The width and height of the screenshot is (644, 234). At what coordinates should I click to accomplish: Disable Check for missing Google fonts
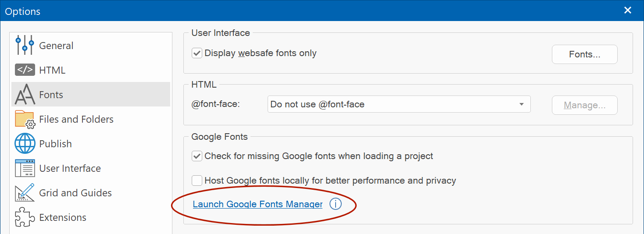[x=197, y=156]
